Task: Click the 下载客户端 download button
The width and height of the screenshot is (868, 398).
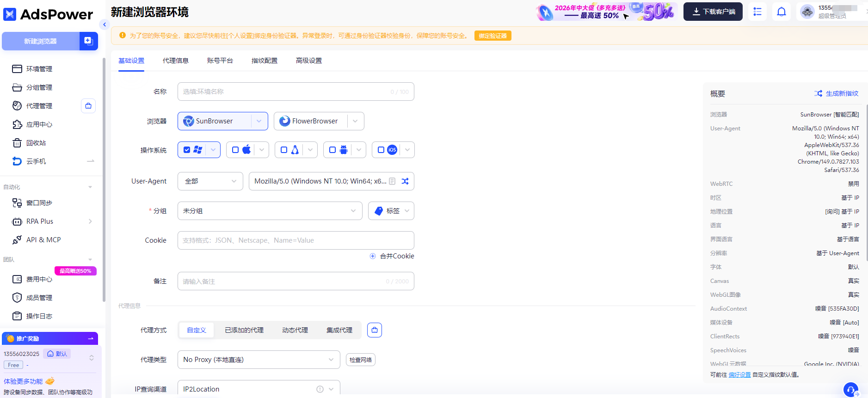Action: pos(713,12)
